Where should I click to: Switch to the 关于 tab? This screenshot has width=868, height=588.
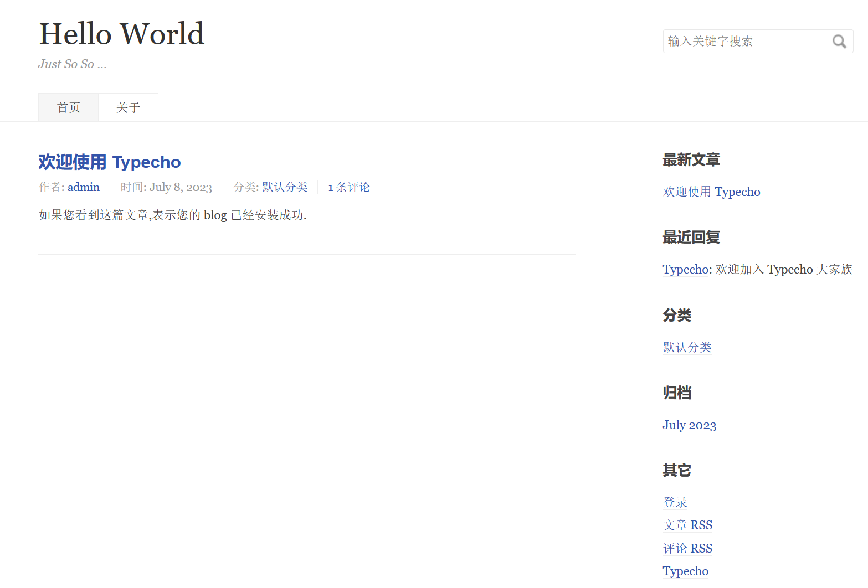click(128, 107)
